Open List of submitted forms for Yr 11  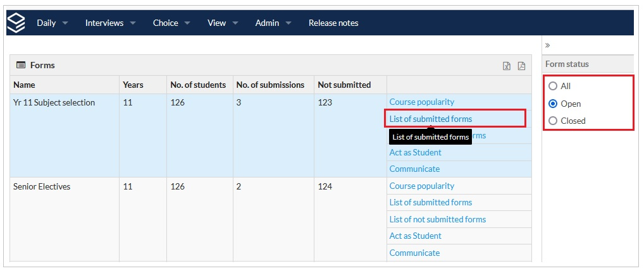pyautogui.click(x=431, y=119)
